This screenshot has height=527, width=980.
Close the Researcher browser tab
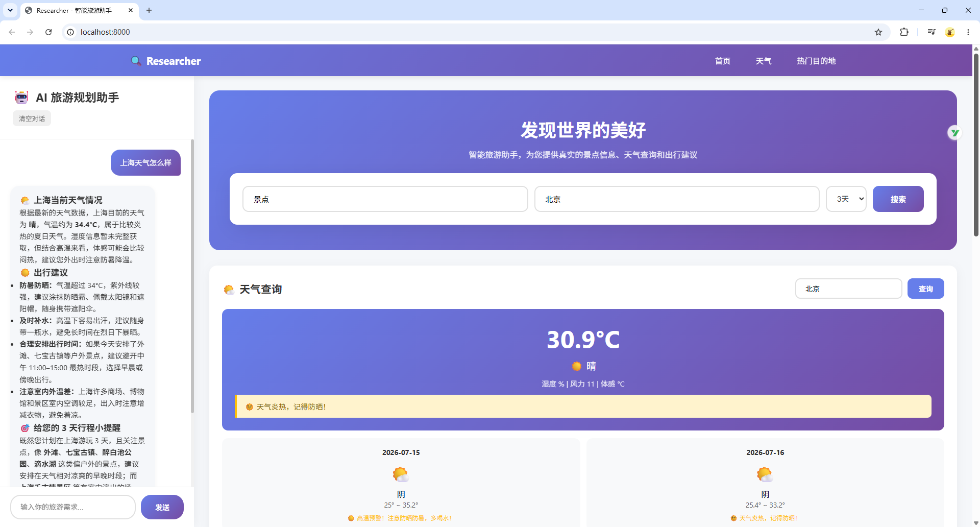coord(131,10)
